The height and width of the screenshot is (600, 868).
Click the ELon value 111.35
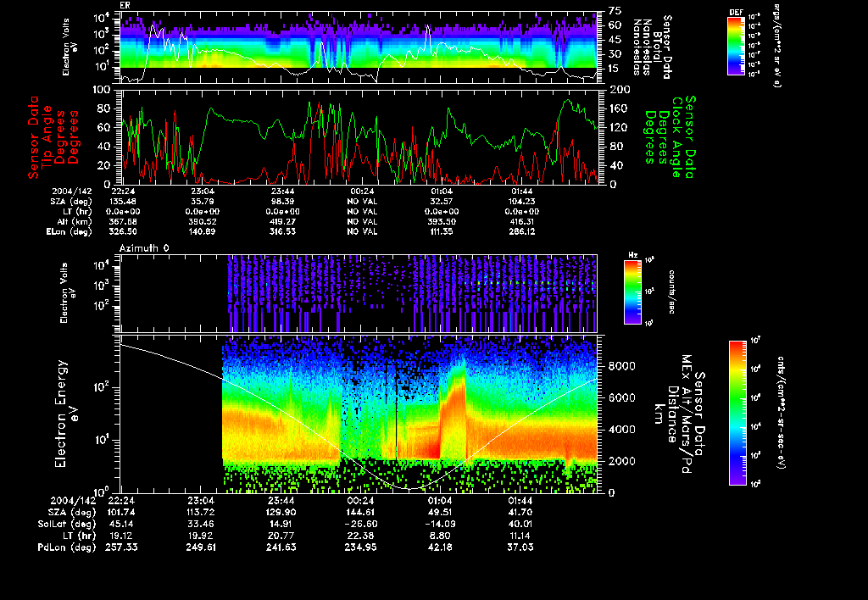pyautogui.click(x=441, y=232)
